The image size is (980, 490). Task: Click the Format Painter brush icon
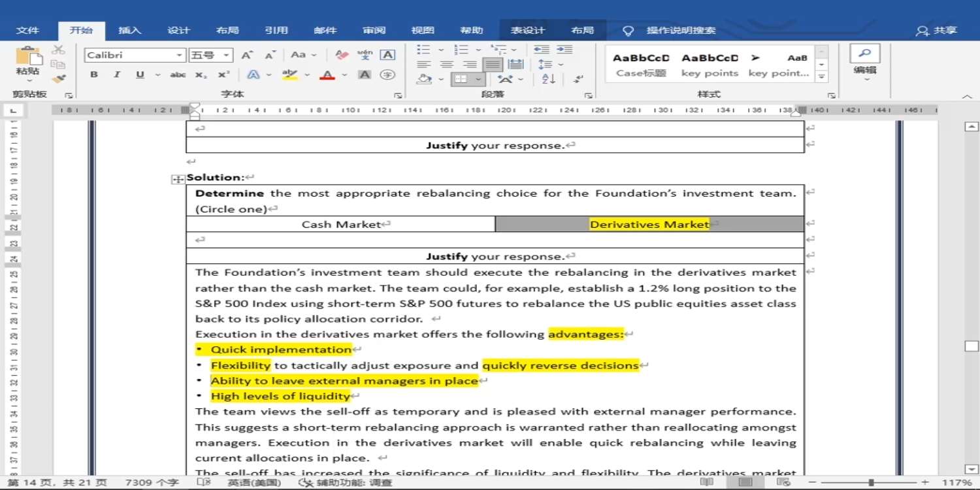pos(58,78)
